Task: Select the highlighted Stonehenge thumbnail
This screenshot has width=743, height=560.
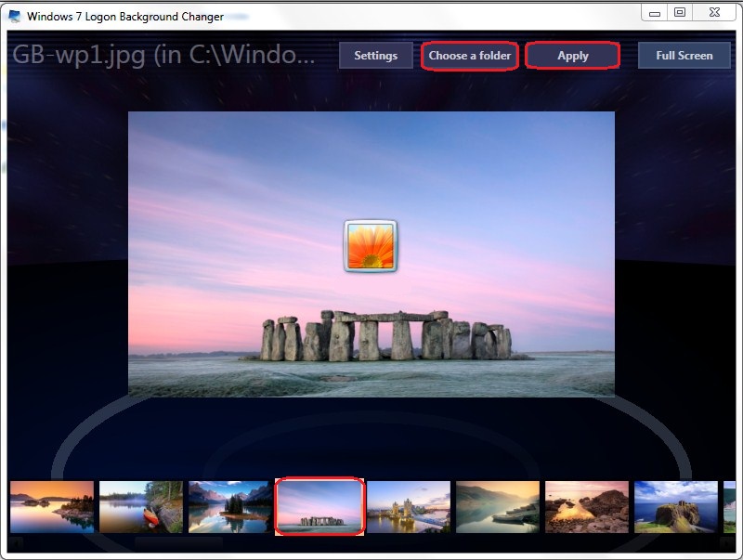Action: tap(319, 507)
